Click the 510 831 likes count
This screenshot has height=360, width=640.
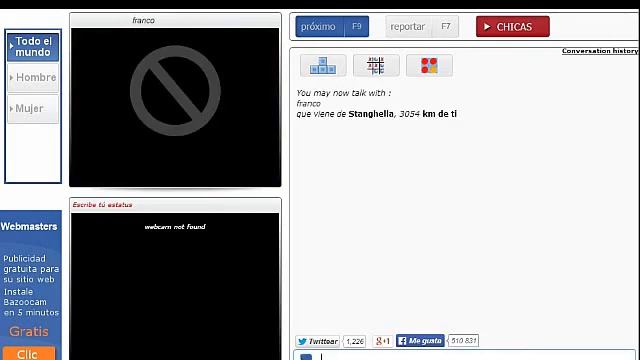tap(463, 340)
